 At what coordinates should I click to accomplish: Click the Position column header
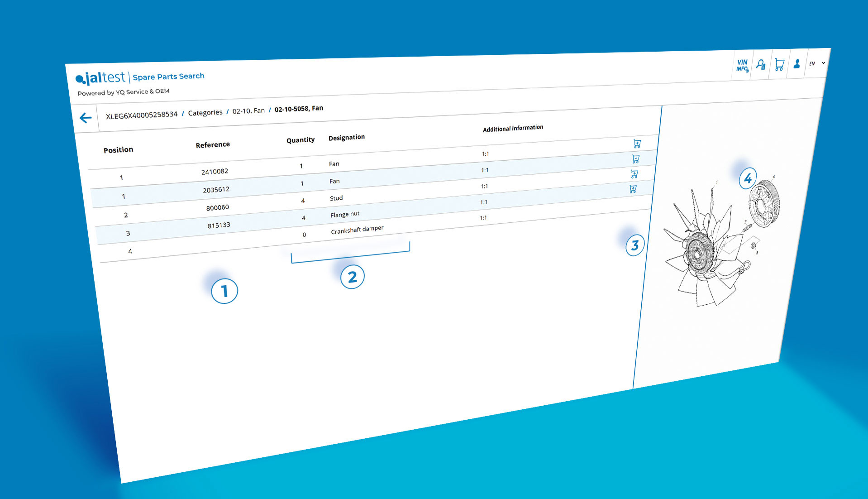coord(118,150)
